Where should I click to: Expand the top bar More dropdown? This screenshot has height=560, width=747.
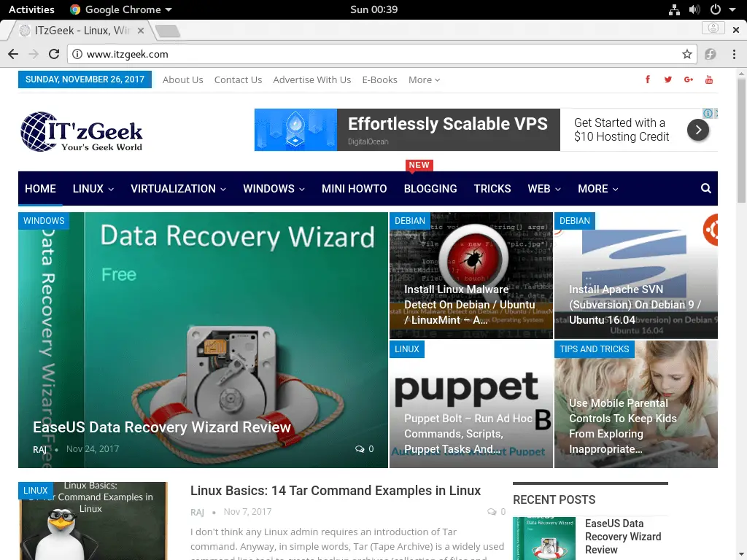click(x=424, y=80)
